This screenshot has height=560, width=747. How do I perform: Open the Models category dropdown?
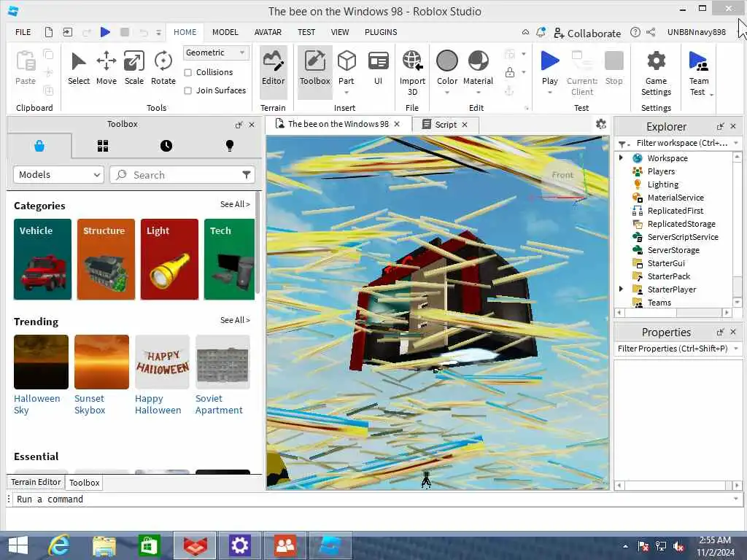pos(58,175)
